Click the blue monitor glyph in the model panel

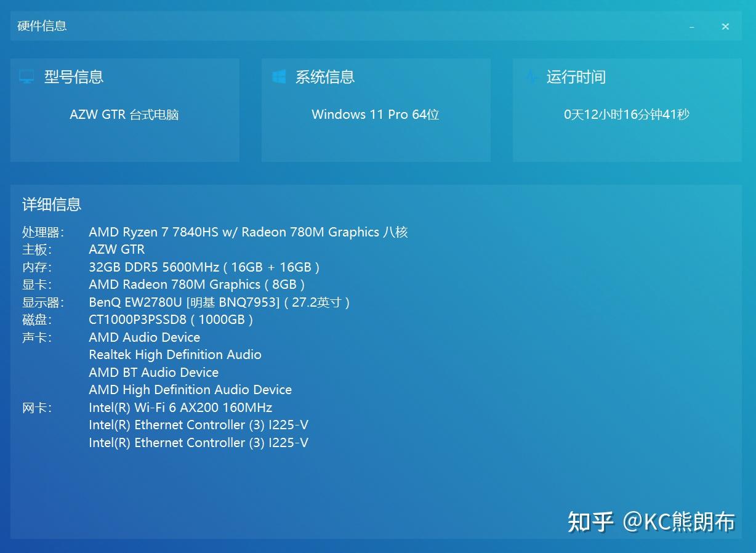(x=27, y=76)
